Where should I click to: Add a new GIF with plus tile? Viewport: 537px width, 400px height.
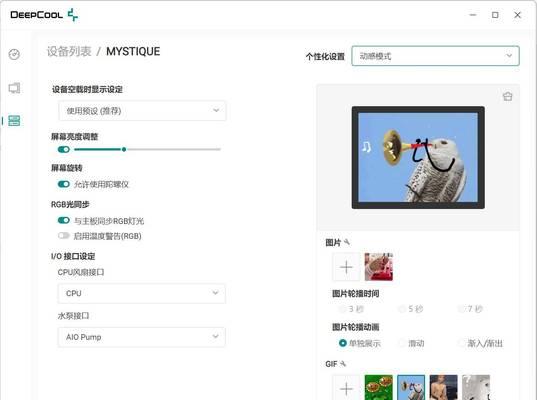pos(346,388)
